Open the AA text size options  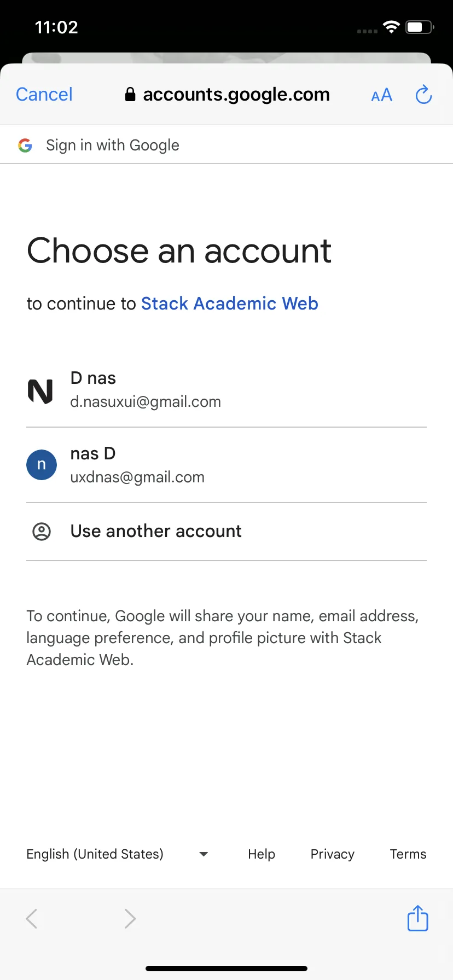coord(381,95)
